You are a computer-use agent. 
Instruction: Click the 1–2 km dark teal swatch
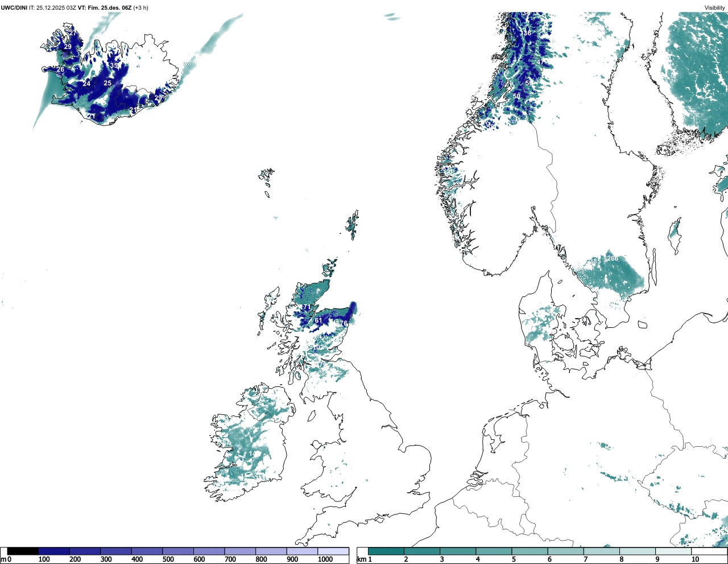point(386,551)
